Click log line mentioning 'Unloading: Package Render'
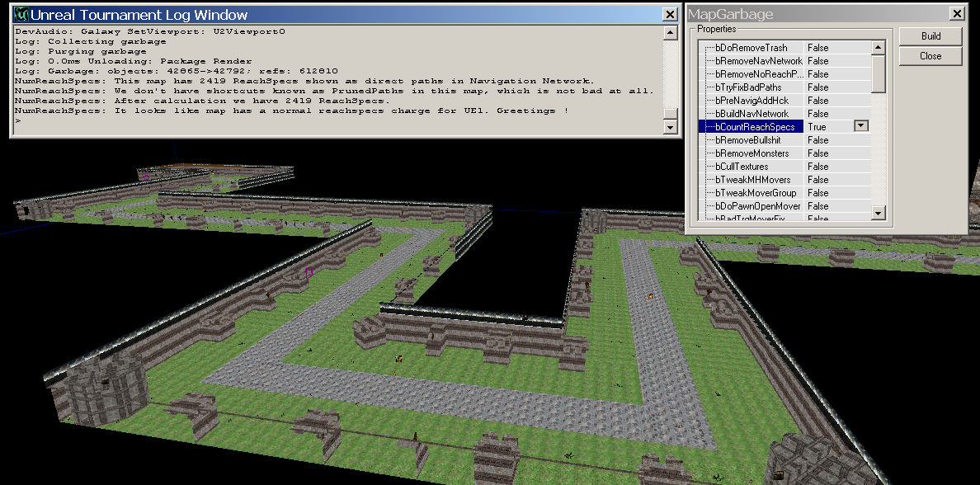Screen dimensions: 980x485 [133, 61]
